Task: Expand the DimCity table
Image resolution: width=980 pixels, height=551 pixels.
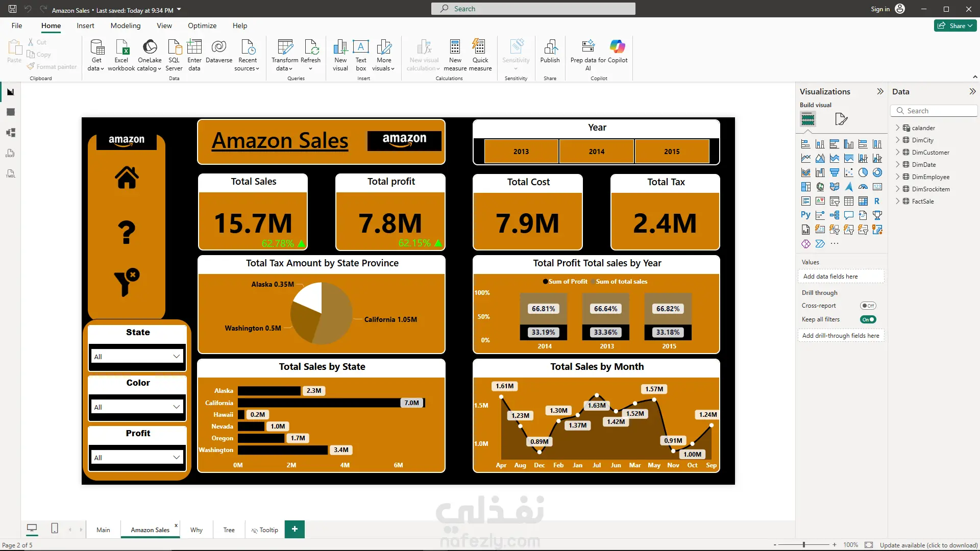Action: [x=898, y=140]
